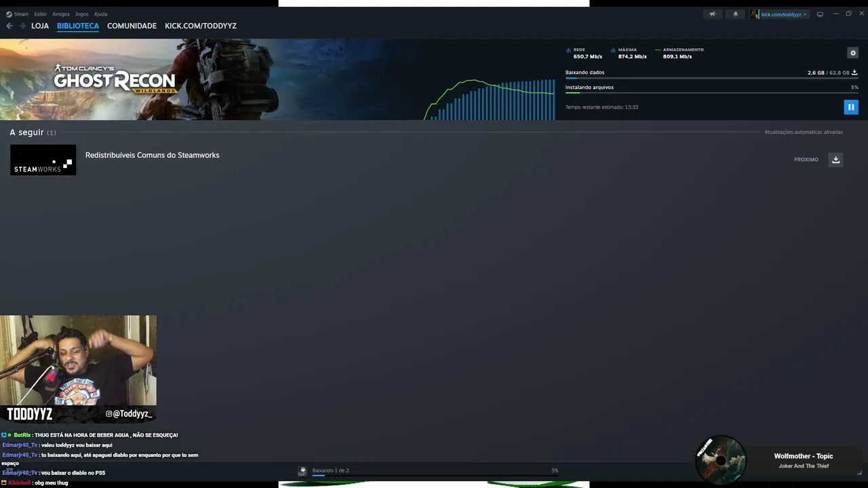Go back with the left arrow
This screenshot has width=868, height=488.
point(9,26)
